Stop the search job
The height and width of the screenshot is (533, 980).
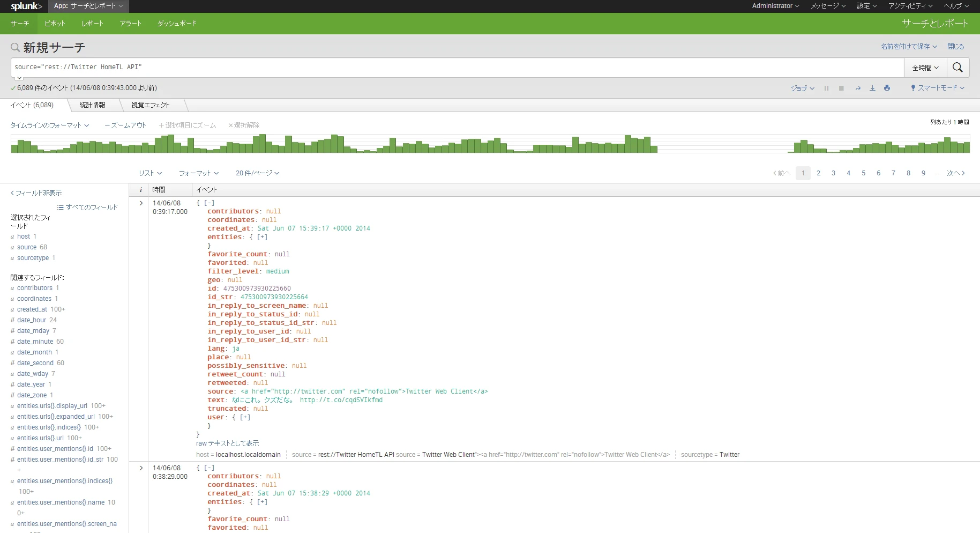841,88
